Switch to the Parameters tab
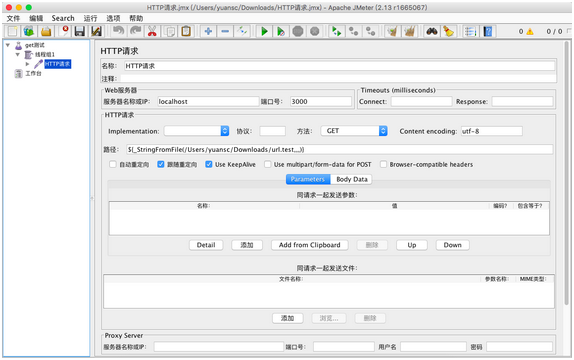574x360 pixels. pyautogui.click(x=308, y=179)
